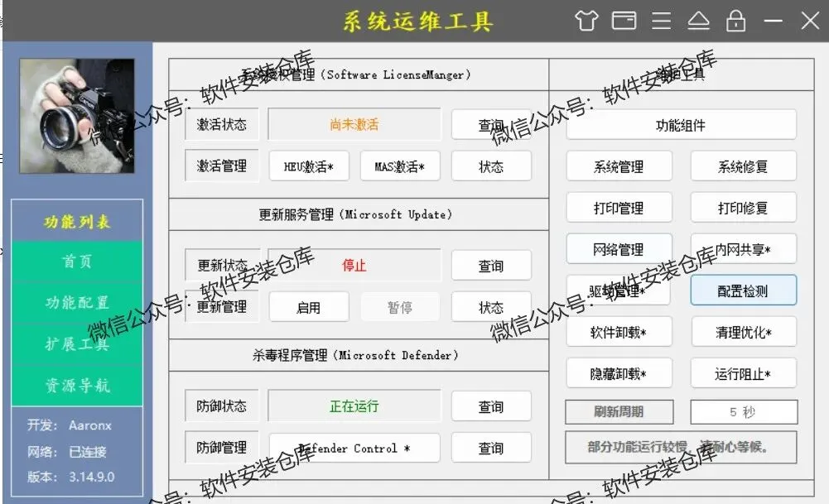Screen dimensions: 829x504
Task: Open the 扩展工具 sidebar item
Action: 77,344
